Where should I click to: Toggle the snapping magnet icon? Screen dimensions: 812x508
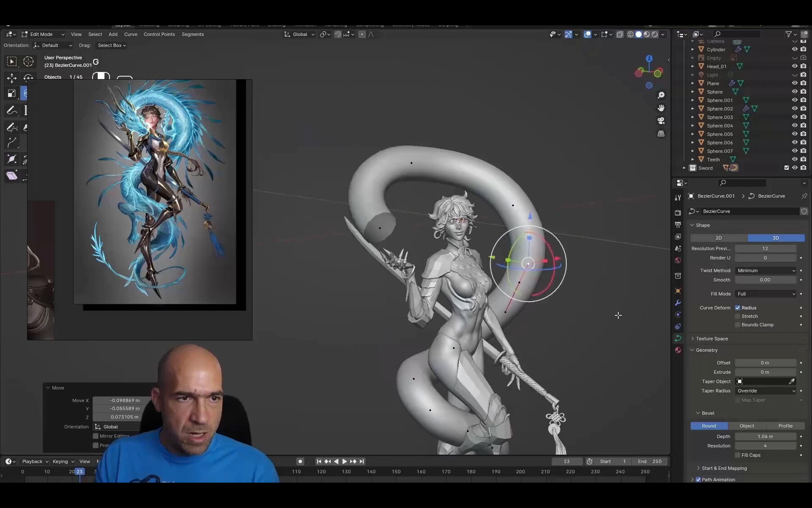pos(337,34)
